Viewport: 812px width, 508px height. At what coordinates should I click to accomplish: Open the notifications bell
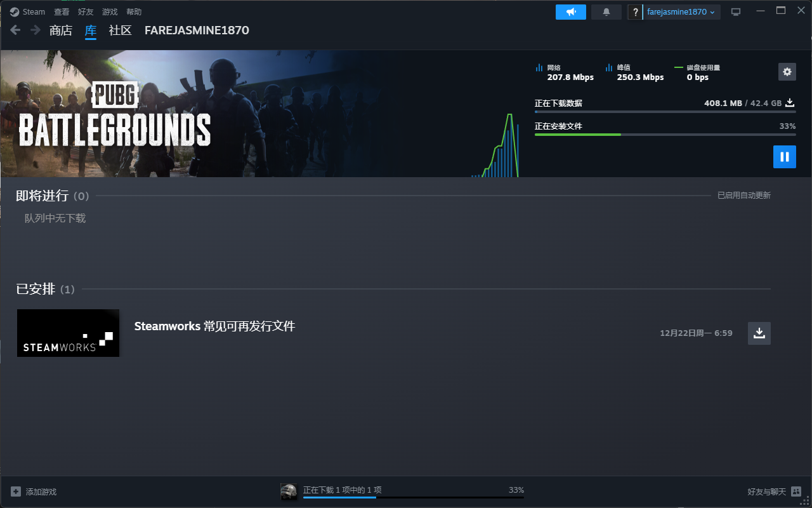pyautogui.click(x=606, y=12)
